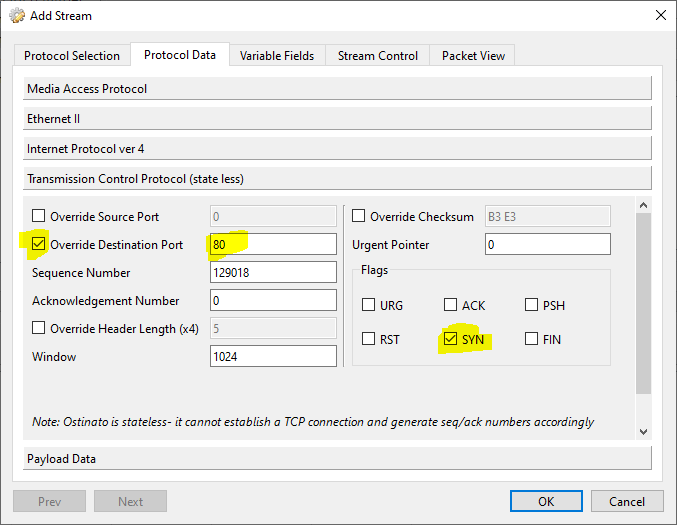The height and width of the screenshot is (525, 677).
Task: Uncheck Override Destination Port
Action: click(x=38, y=244)
